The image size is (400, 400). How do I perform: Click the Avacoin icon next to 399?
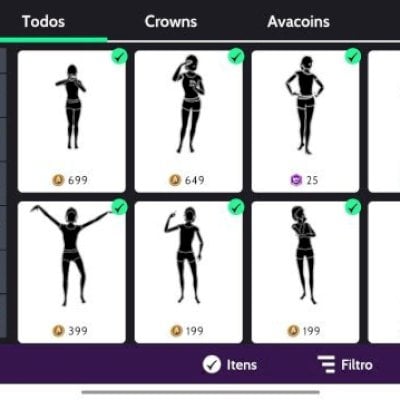click(x=58, y=331)
